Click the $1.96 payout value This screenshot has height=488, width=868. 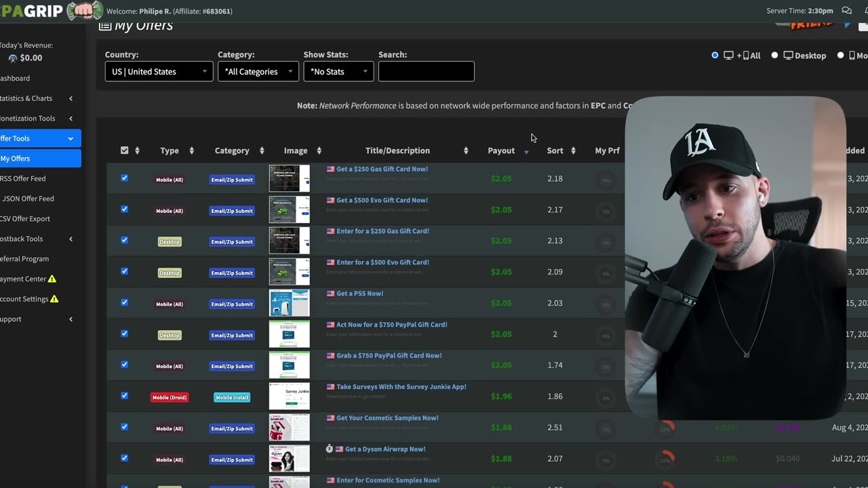tap(501, 396)
